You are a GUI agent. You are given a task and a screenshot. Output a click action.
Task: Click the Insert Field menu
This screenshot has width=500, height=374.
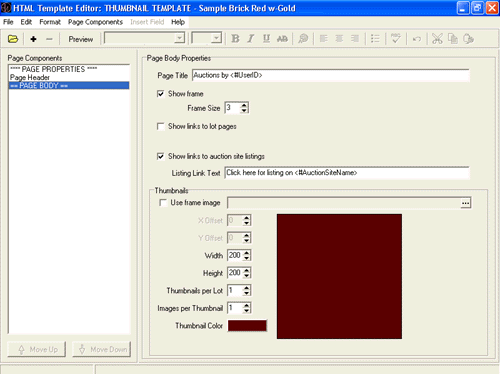tap(147, 22)
